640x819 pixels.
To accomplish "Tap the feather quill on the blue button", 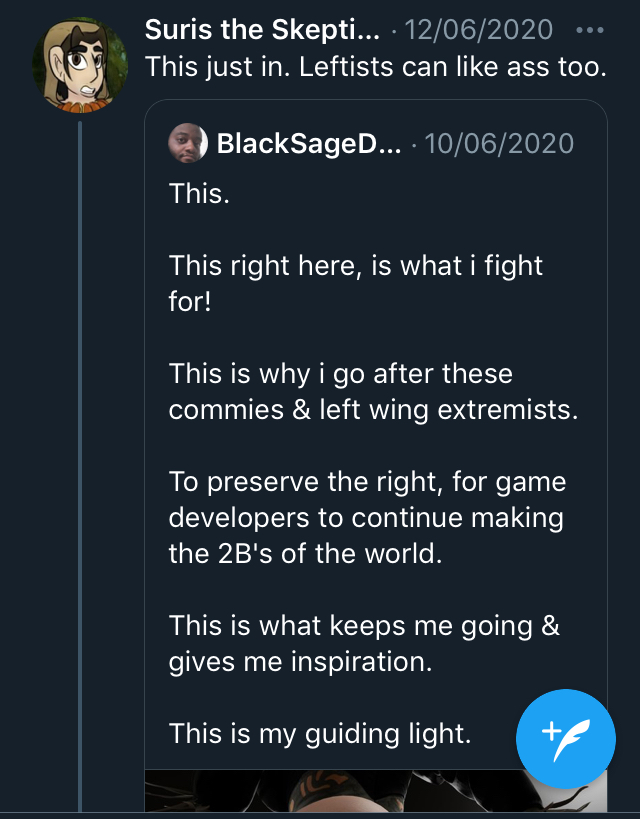I will pos(572,740).
